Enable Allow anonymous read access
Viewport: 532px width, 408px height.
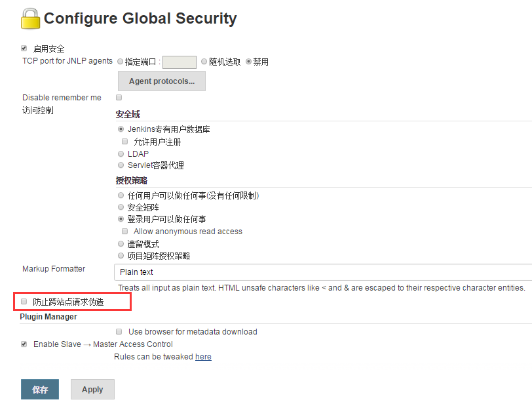[124, 231]
